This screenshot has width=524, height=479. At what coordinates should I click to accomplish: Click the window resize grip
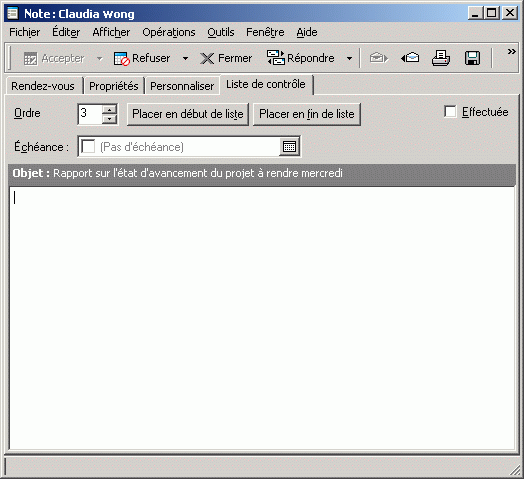click(515, 471)
